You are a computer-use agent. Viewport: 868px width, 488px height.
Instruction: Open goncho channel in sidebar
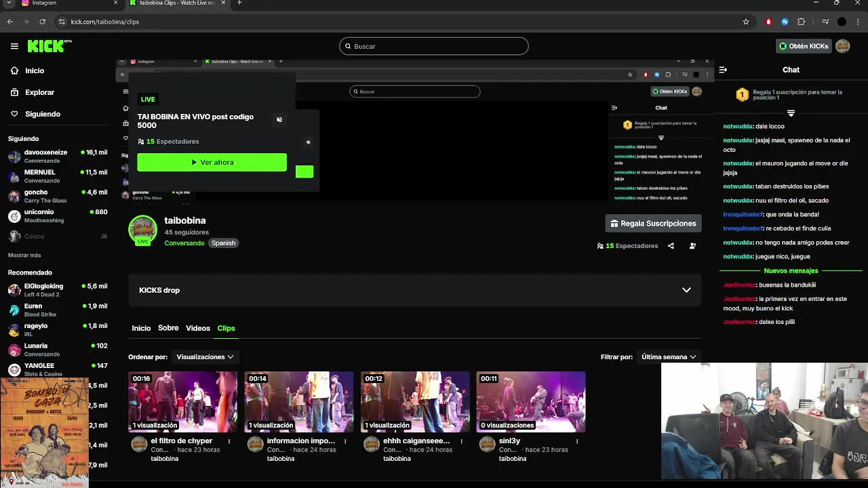click(x=58, y=197)
